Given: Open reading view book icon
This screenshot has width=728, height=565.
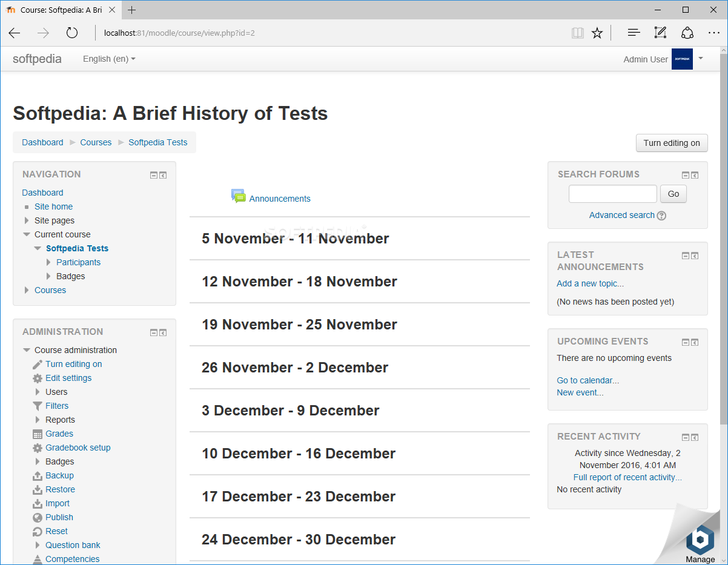Looking at the screenshot, I should coord(578,33).
